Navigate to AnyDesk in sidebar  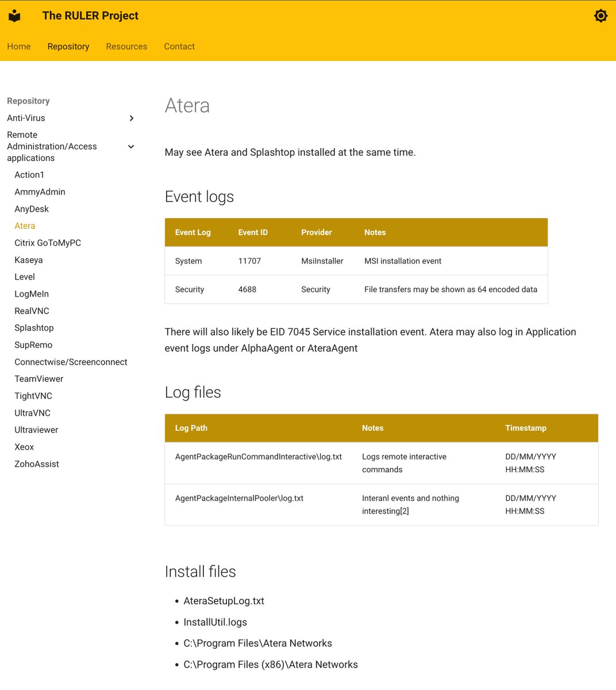[x=32, y=209]
